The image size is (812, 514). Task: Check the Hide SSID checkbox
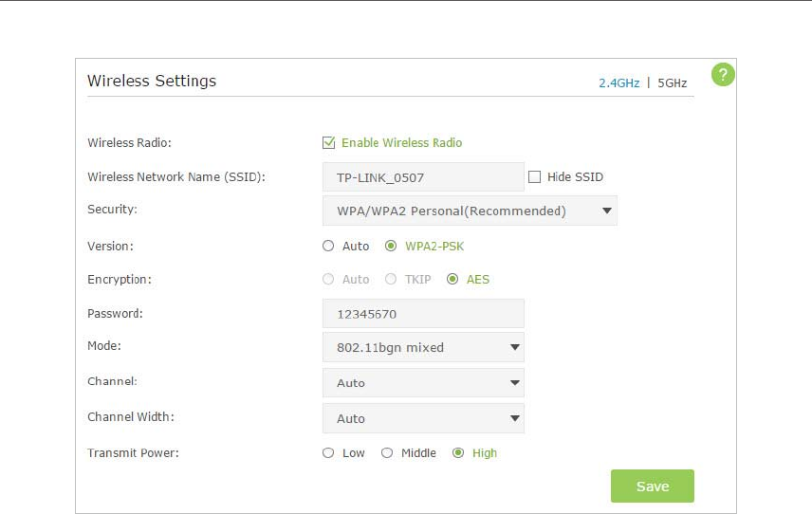click(534, 177)
